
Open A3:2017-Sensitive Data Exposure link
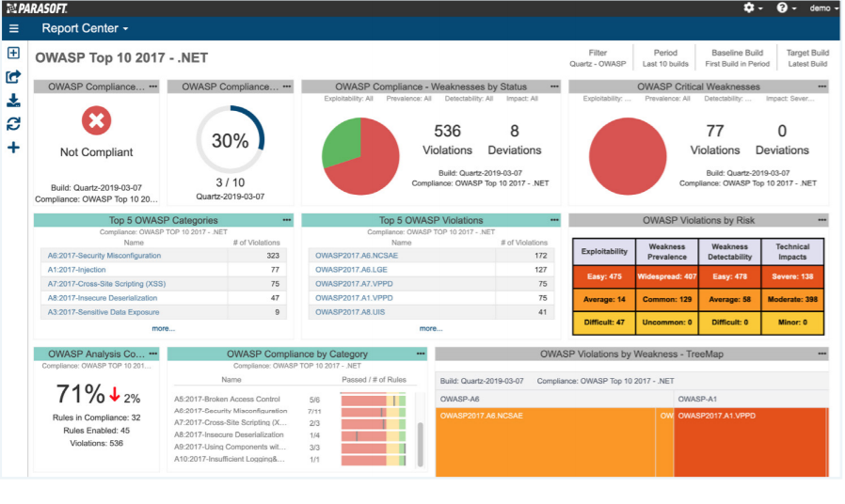point(104,312)
